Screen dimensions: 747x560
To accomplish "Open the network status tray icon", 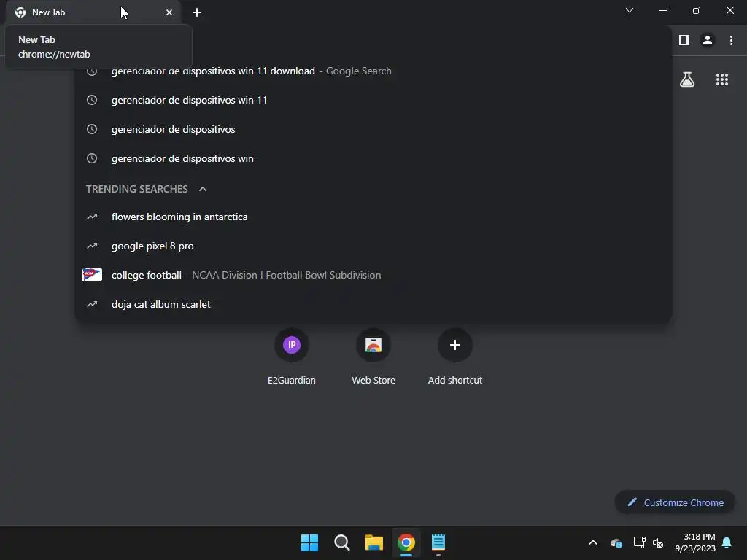I will pos(639,542).
